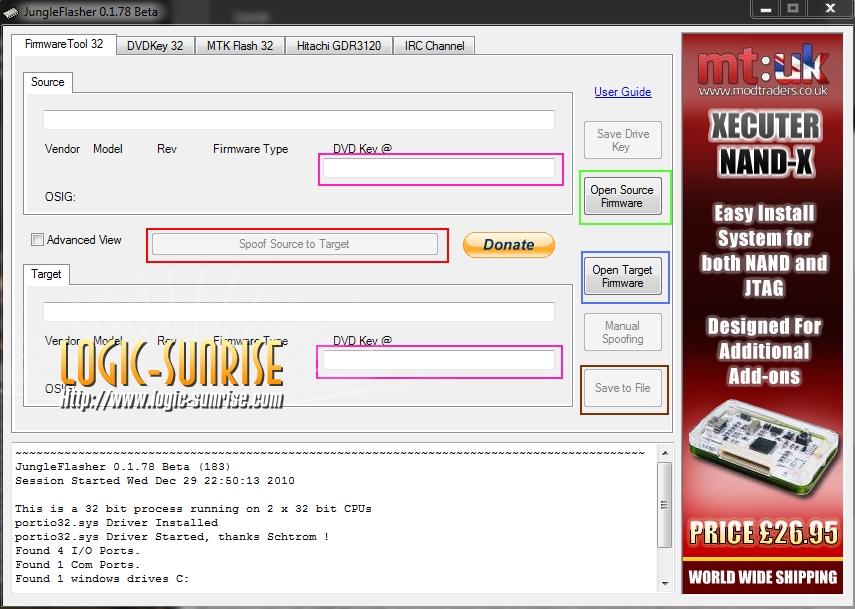Click the 'Found 4 I/O Ports.' log line
Screen dimensions: 855x609
pyautogui.click(x=78, y=551)
